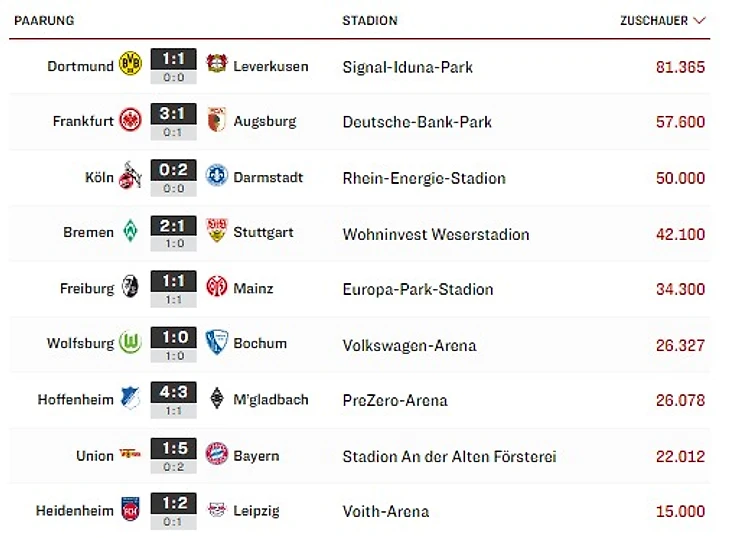Click the FC Augsburg club crest

(x=216, y=121)
